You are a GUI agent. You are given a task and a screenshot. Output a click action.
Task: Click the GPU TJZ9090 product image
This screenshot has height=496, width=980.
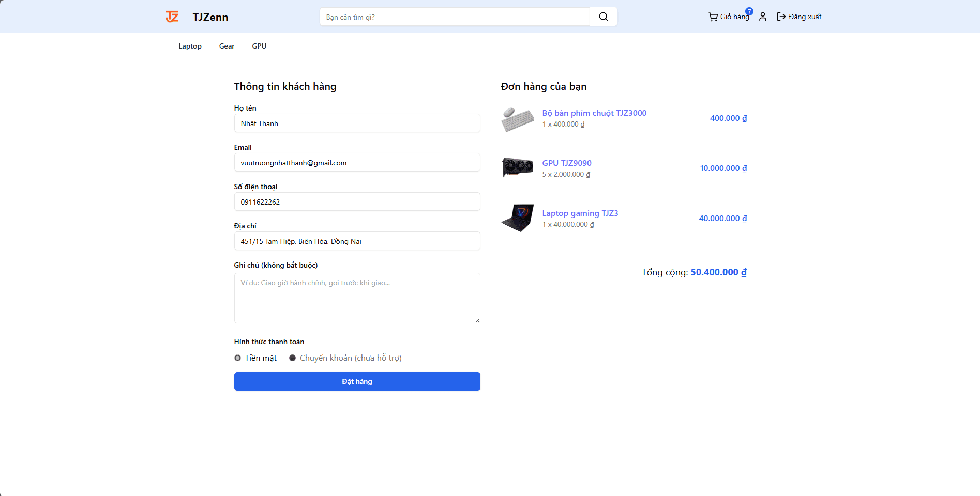click(517, 168)
